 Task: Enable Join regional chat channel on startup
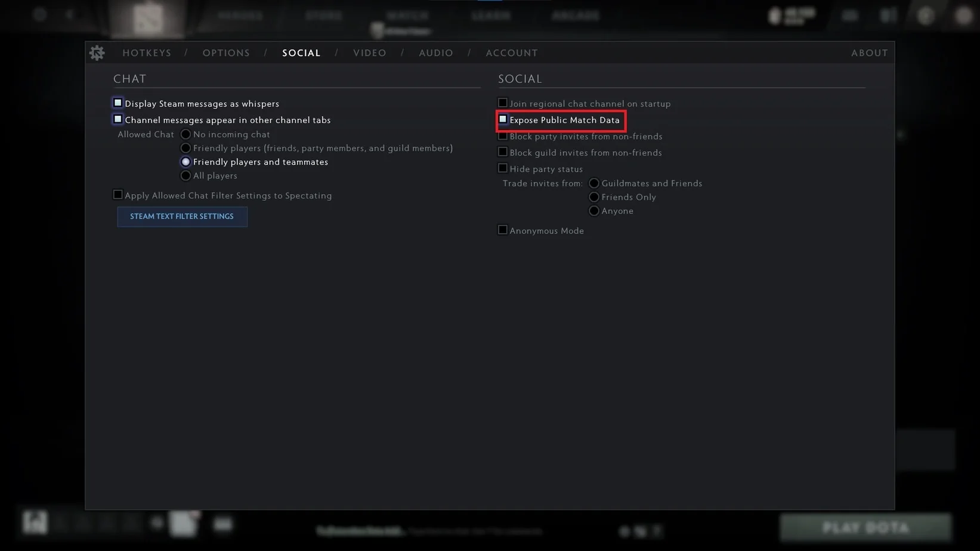(503, 103)
